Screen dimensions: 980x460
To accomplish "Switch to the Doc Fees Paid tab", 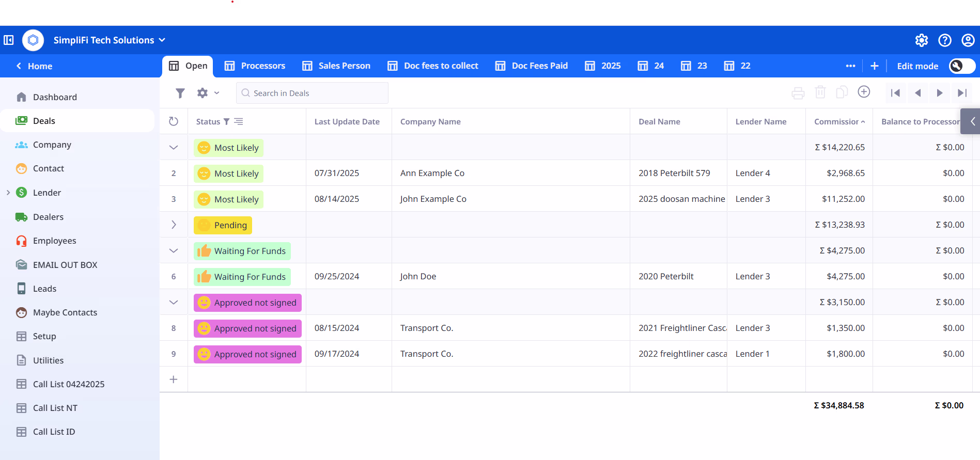I will click(x=532, y=66).
